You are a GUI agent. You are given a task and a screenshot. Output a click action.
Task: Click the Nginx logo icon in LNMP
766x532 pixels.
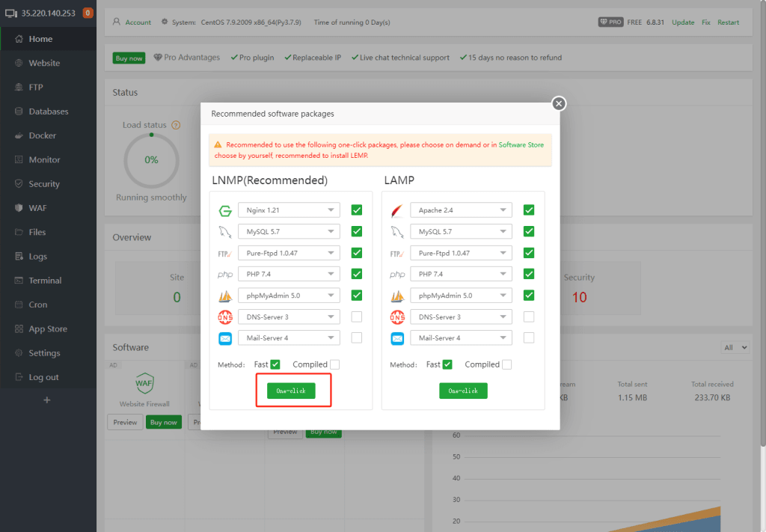[224, 211]
